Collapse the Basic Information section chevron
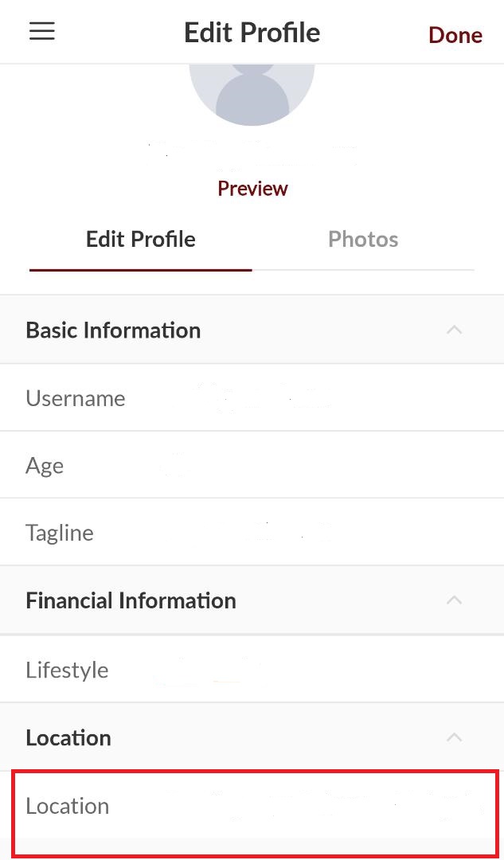Viewport: 504px width, 860px height. coord(454,330)
